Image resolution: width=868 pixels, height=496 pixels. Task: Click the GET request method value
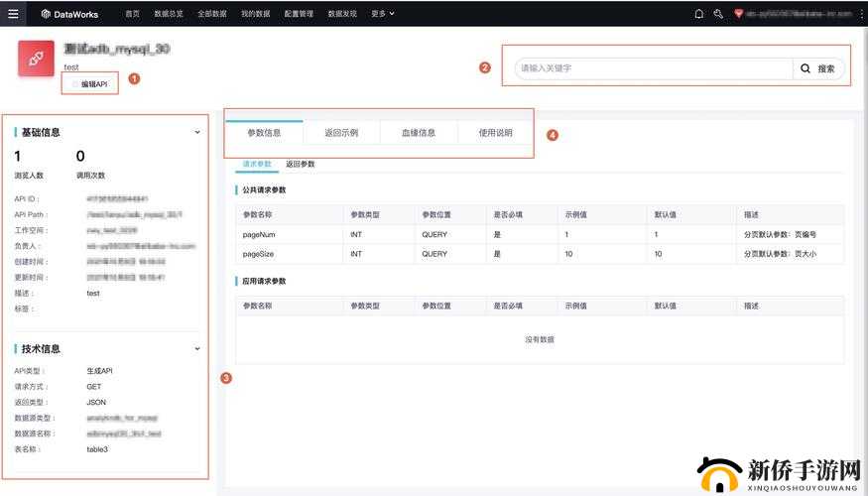point(94,387)
